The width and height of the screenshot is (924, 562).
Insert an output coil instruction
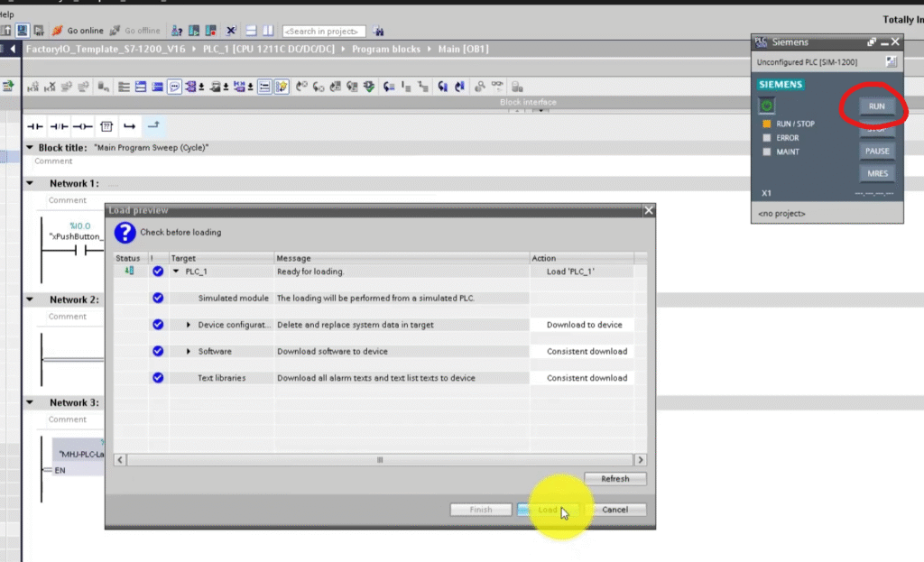pyautogui.click(x=82, y=126)
